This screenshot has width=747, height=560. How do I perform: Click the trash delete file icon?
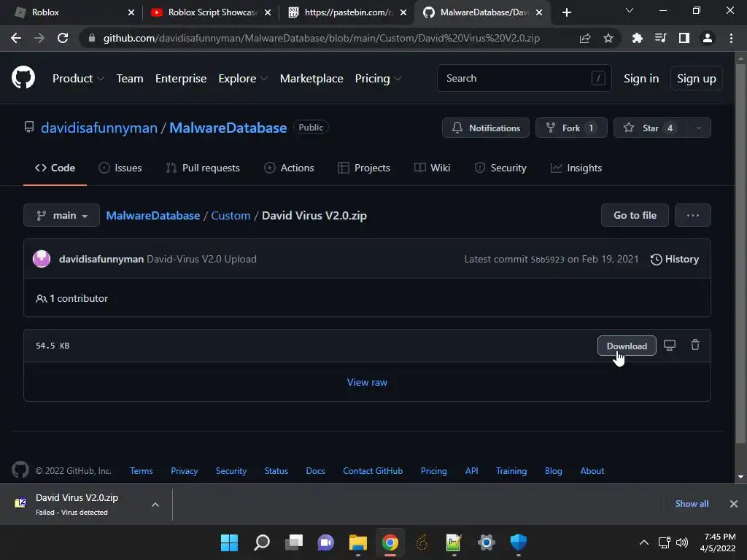(x=695, y=345)
